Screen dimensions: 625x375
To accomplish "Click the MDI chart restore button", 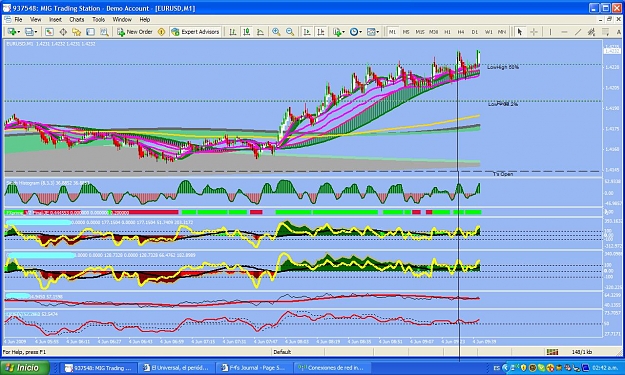I will pos(609,20).
